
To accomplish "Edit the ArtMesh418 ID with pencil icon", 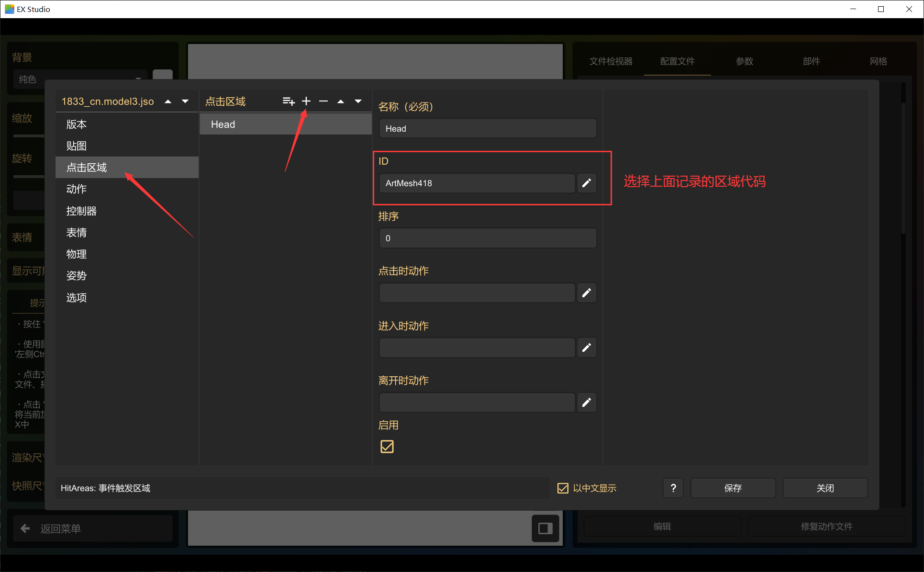I will 587,183.
